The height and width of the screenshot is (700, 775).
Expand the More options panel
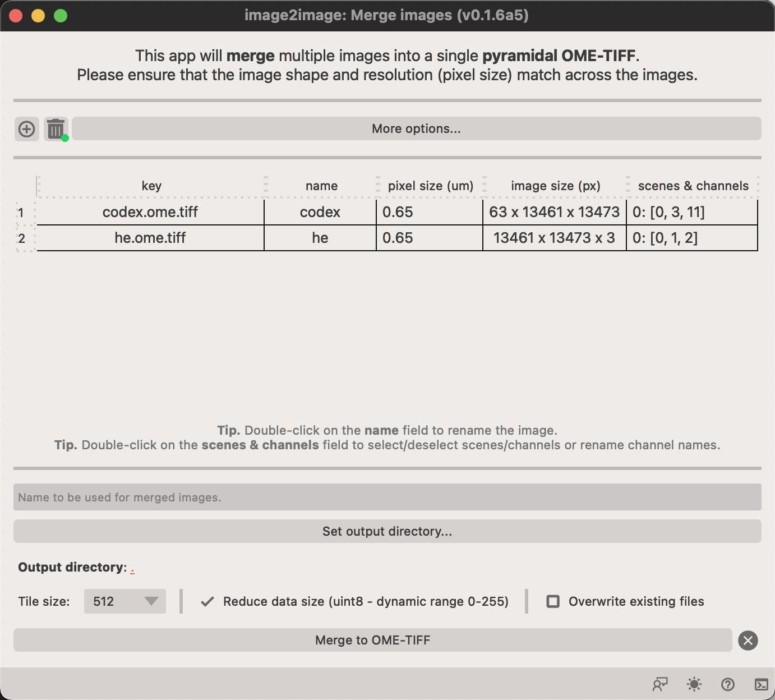(x=416, y=128)
